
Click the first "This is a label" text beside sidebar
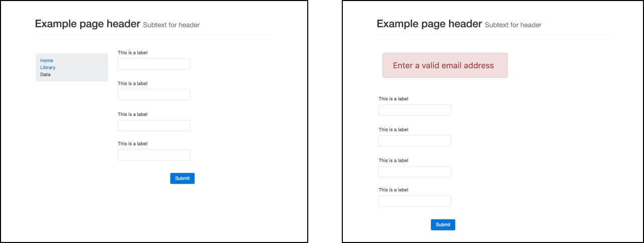tap(133, 53)
